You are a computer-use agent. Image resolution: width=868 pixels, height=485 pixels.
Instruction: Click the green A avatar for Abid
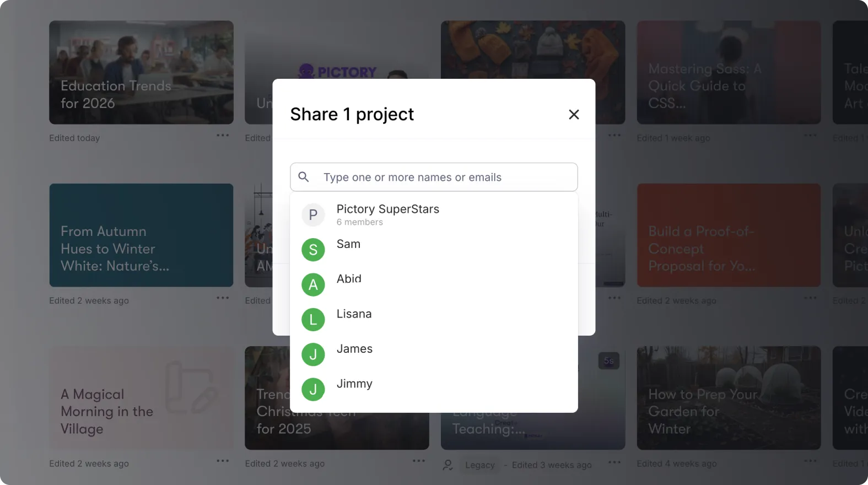tap(313, 284)
